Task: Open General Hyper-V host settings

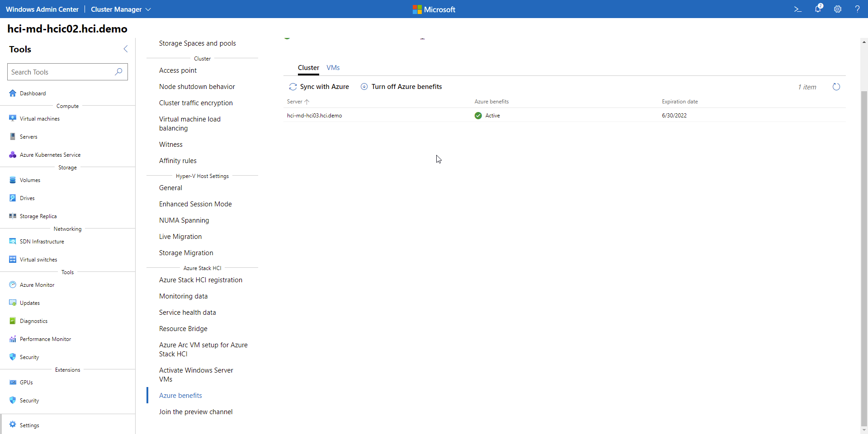Action: tap(170, 188)
